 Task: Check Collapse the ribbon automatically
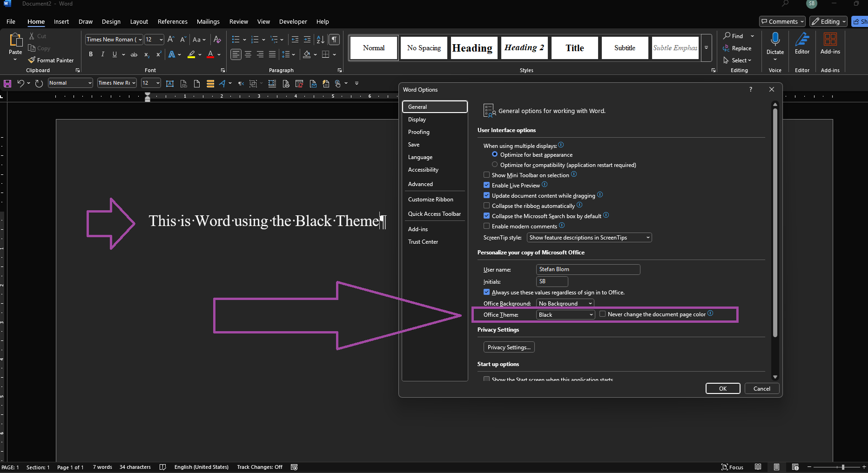[486, 206]
